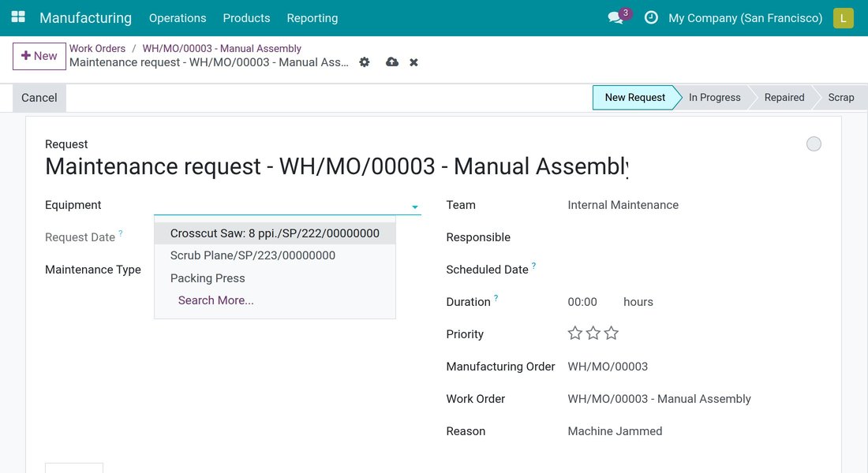Set priority to the third star
The width and height of the screenshot is (868, 473).
click(x=611, y=333)
